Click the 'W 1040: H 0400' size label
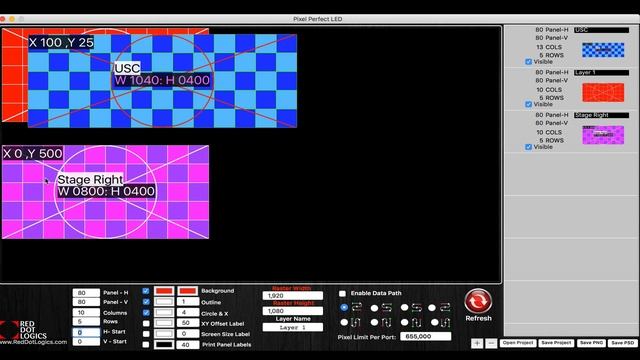This screenshot has width=640, height=360. pos(162,80)
